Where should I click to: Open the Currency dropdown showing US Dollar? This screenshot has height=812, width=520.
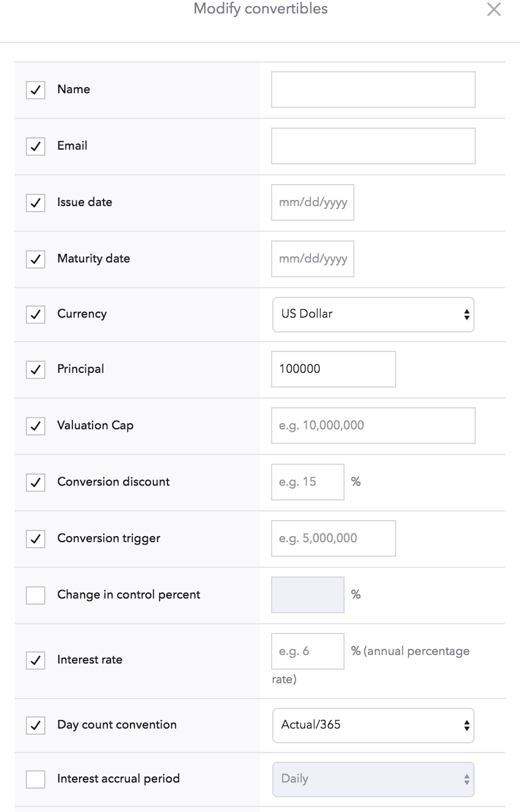(x=373, y=315)
